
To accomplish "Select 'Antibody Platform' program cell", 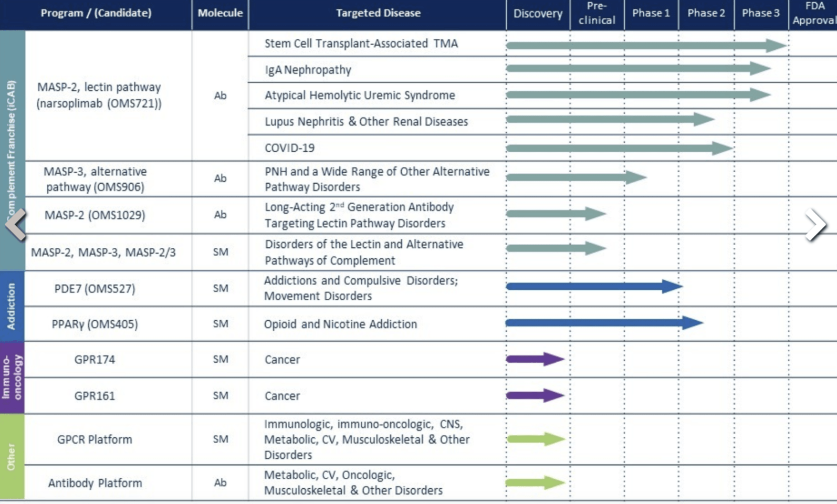I will coord(95,483).
